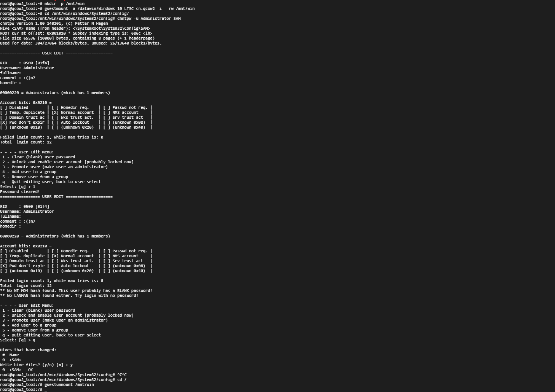This screenshot has width=555, height=392.
Task: Click the 'Password cleared!' message line
Action: tap(20, 191)
